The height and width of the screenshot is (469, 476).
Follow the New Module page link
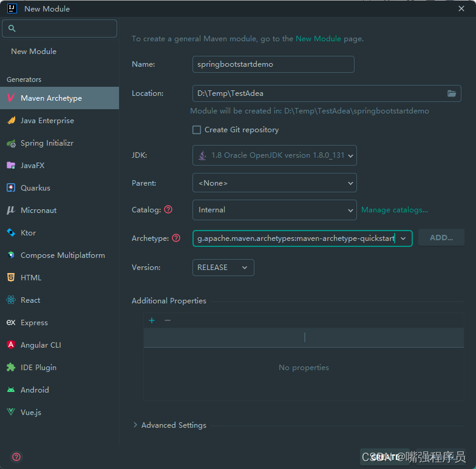point(318,39)
